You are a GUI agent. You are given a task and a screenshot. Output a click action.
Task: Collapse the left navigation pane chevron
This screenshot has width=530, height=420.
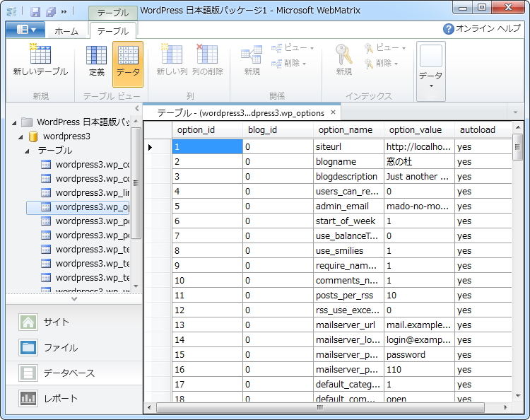pos(137,108)
